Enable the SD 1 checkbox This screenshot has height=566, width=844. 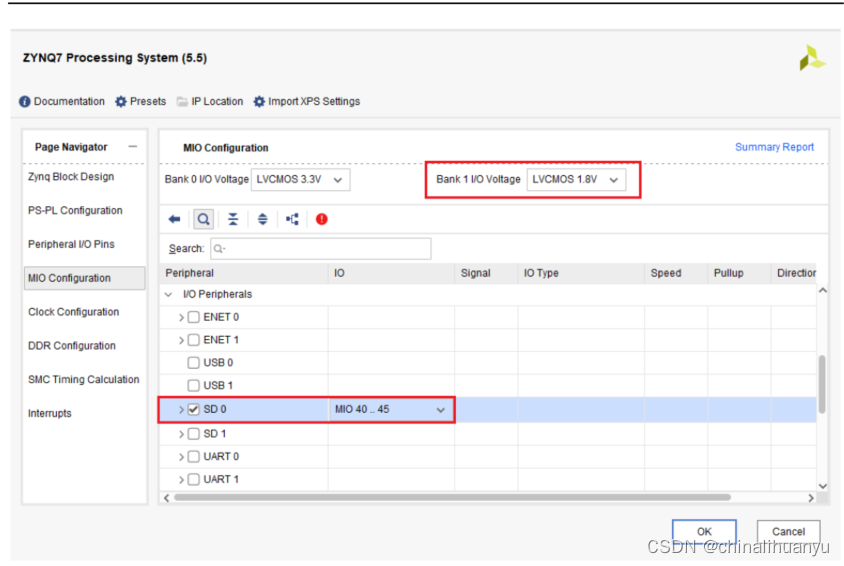194,434
